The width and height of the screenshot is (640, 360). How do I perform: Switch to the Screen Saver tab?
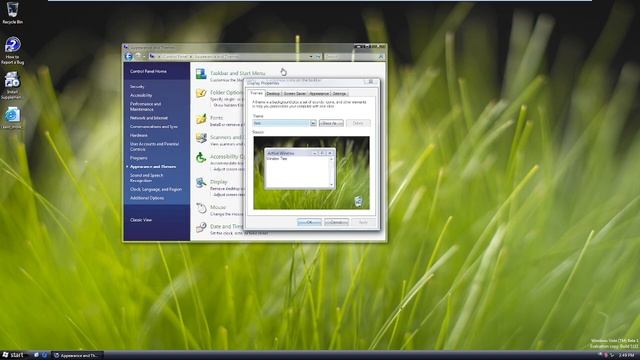294,93
